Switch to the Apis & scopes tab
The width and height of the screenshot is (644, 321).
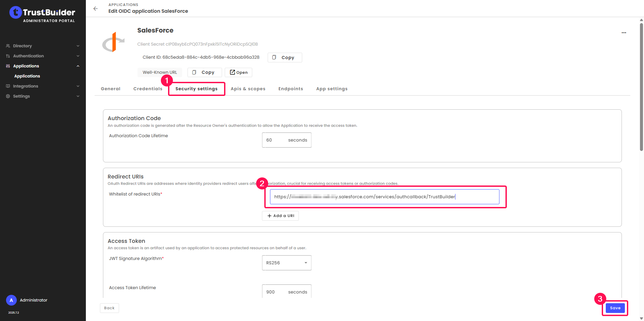pyautogui.click(x=248, y=89)
